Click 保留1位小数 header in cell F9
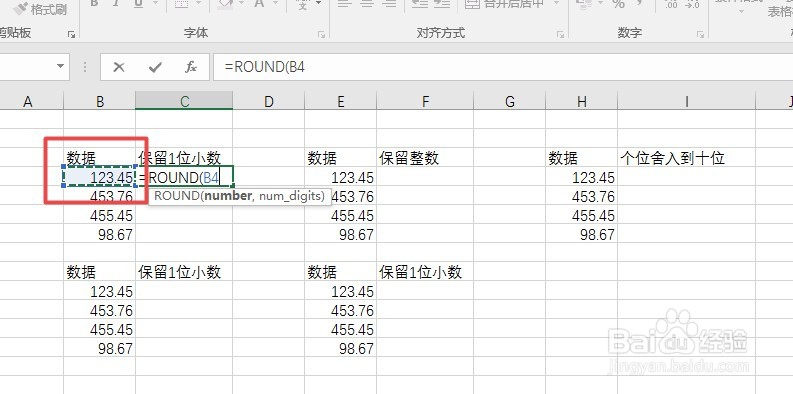The height and width of the screenshot is (394, 793). coord(425,272)
